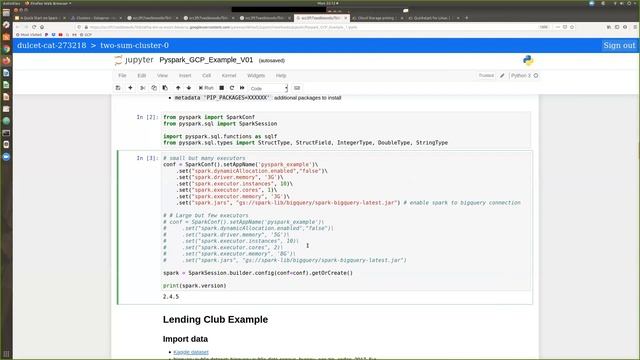Click dulcet-cat-273218 project breadcrumb

click(52, 45)
